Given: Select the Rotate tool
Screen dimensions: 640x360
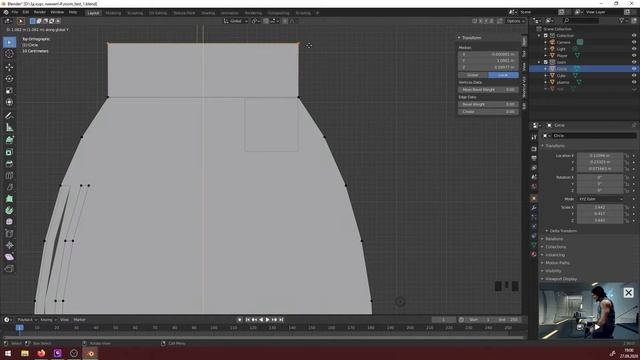Looking at the screenshot, I should point(9,78).
